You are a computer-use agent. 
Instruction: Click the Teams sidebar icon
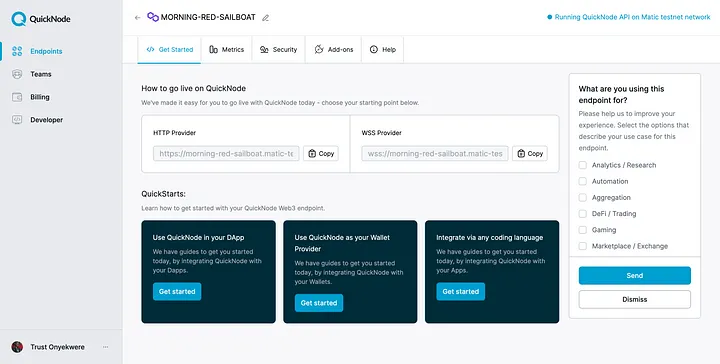tap(17, 74)
